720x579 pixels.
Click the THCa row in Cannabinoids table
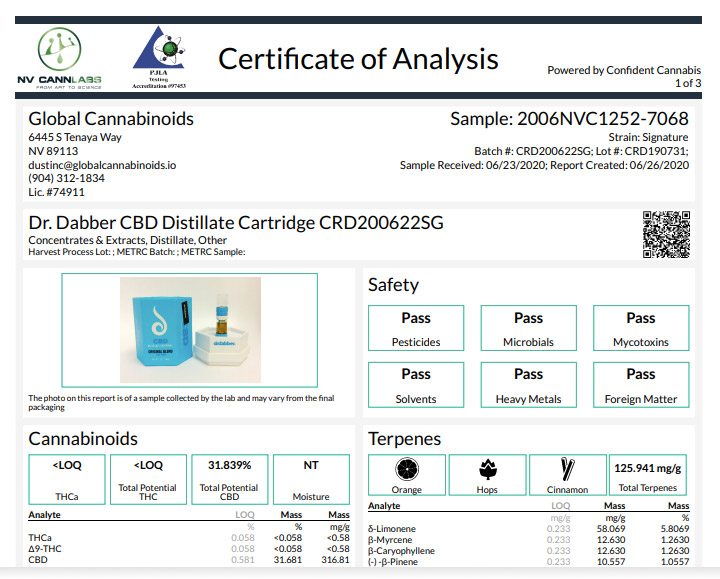189,538
